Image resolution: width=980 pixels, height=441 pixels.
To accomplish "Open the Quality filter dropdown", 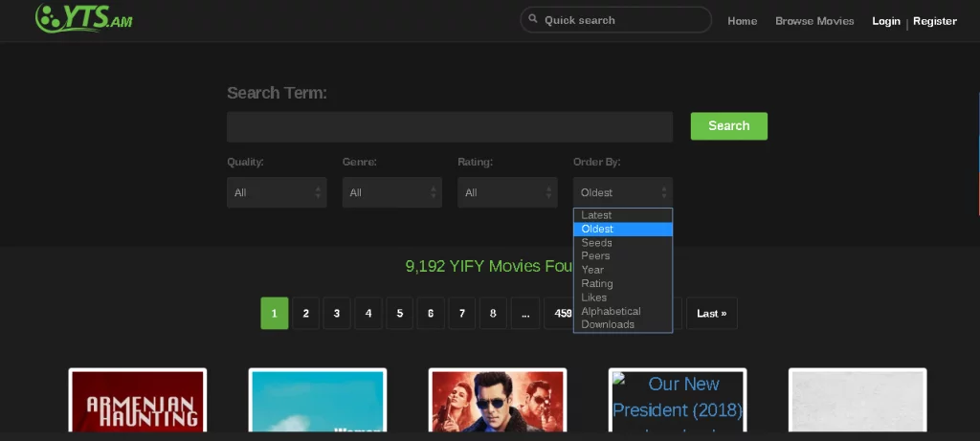I will pyautogui.click(x=277, y=192).
